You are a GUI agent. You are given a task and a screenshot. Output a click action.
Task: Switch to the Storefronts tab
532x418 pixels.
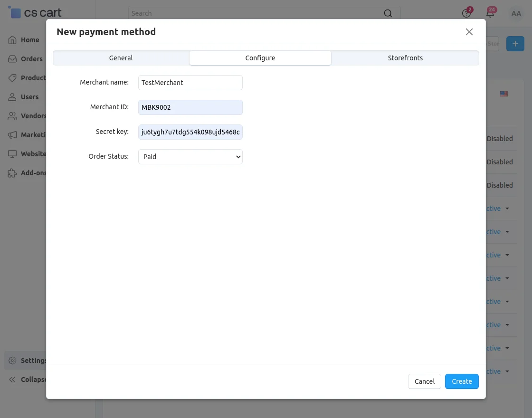[405, 58]
